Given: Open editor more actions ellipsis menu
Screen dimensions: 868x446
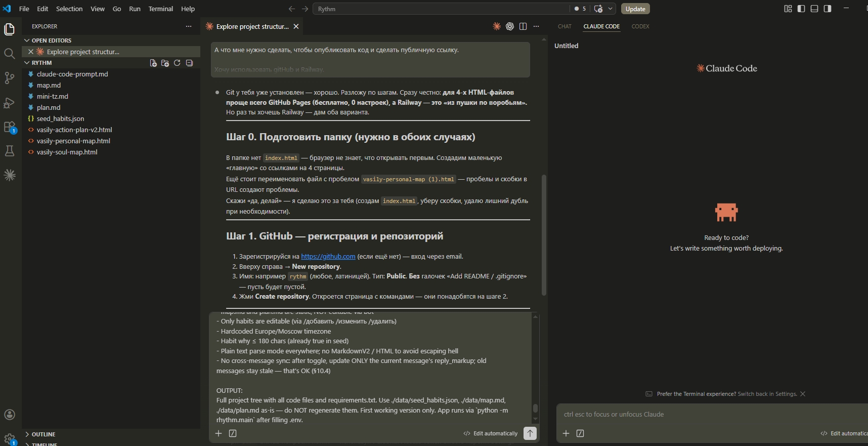Looking at the screenshot, I should (x=536, y=26).
